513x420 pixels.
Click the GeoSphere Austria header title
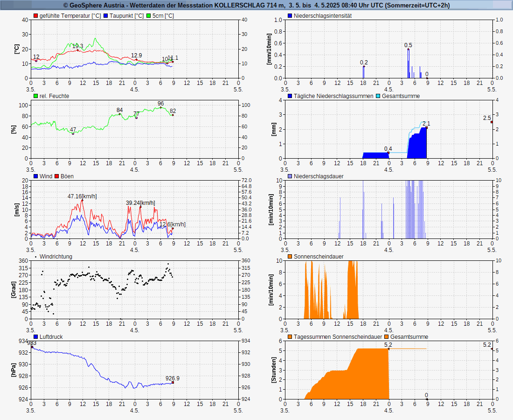(x=256, y=5)
